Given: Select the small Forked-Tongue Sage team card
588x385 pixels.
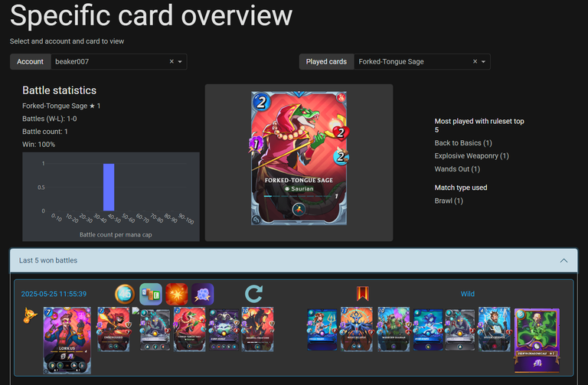Looking at the screenshot, I should (x=189, y=329).
